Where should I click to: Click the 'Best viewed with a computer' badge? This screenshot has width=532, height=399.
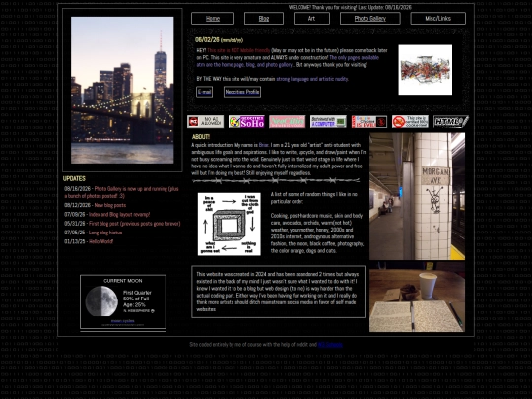pos(328,122)
